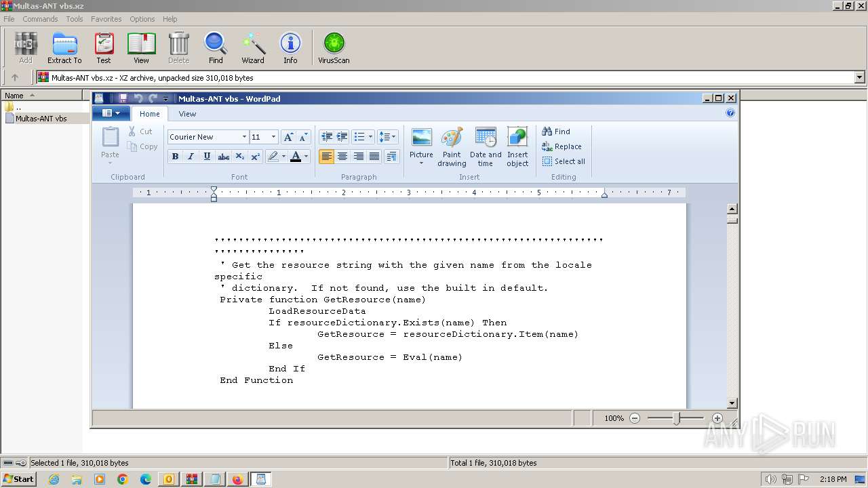Open archive Info in WinRAR toolbar
The height and width of the screenshot is (488, 868).
click(x=290, y=48)
